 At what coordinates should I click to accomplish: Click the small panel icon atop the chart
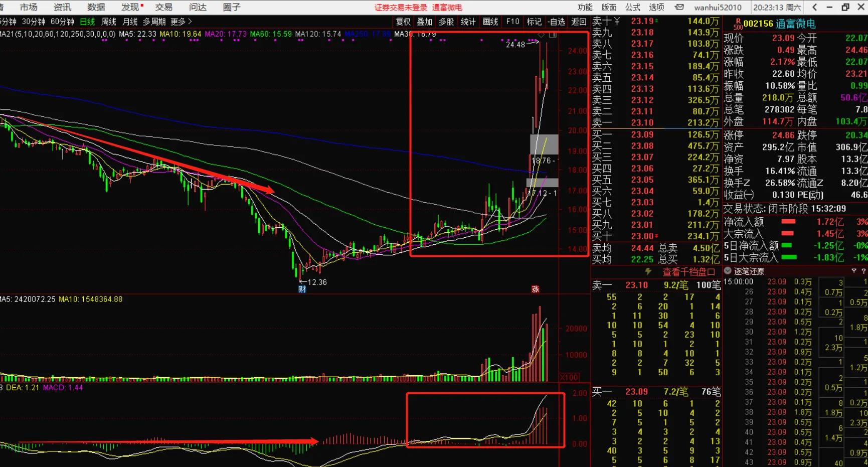pyautogui.click(x=553, y=35)
